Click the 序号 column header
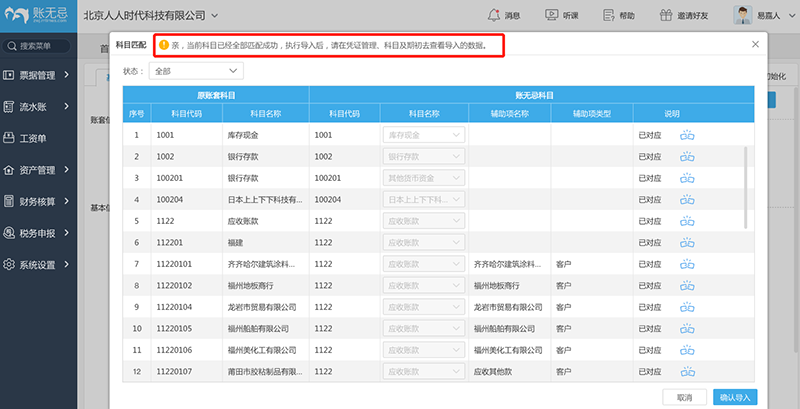The width and height of the screenshot is (800, 409). click(136, 114)
